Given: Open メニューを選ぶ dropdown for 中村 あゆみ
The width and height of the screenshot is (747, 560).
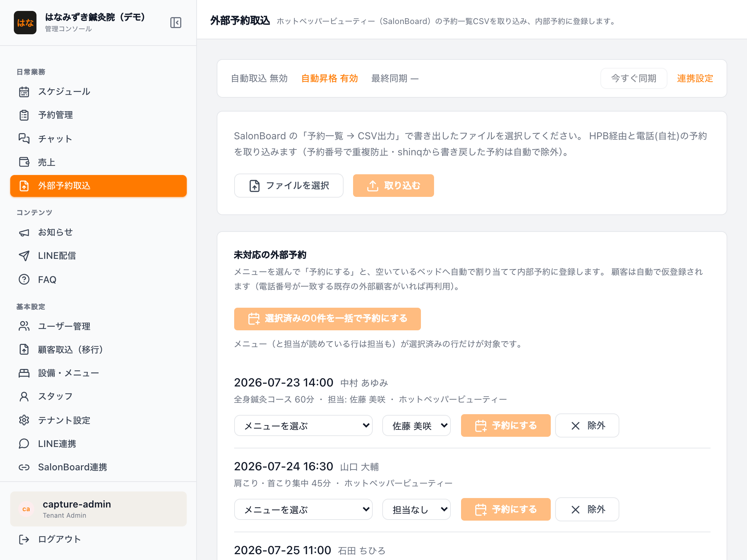Looking at the screenshot, I should 303,425.
